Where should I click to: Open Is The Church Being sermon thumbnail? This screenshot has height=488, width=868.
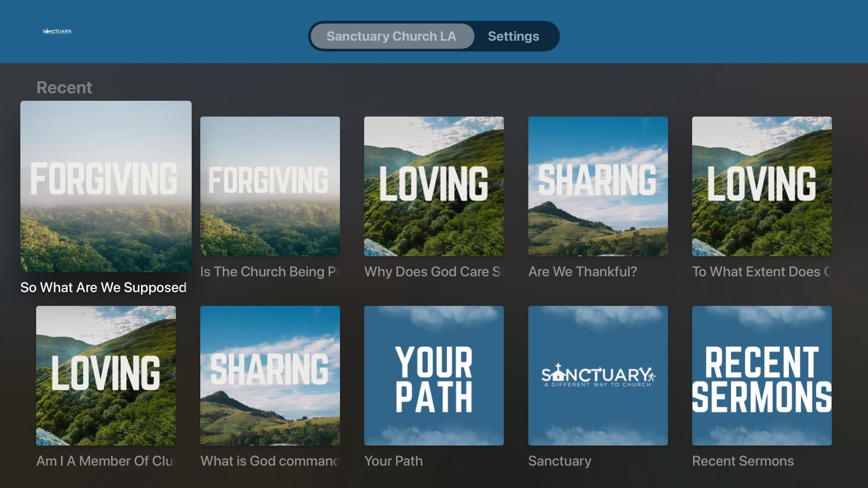pyautogui.click(x=270, y=186)
